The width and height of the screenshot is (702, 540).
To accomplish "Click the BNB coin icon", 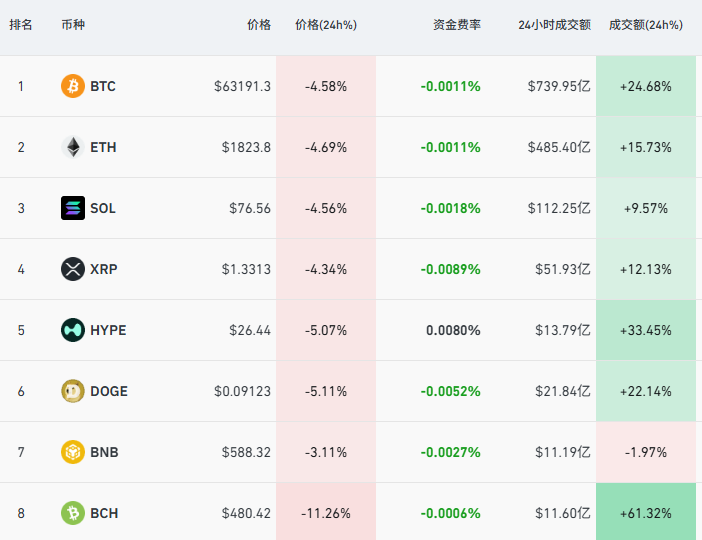I will tap(73, 452).
